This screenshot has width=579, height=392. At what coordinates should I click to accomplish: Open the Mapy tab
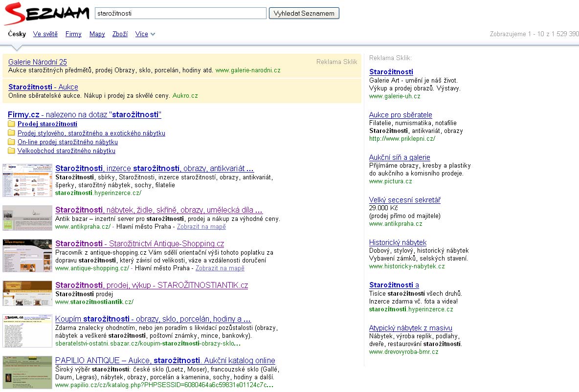pyautogui.click(x=97, y=34)
